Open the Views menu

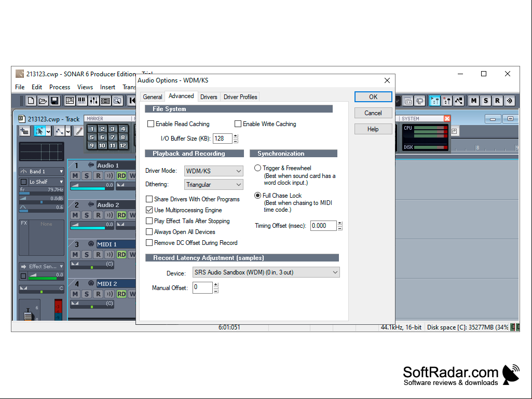[85, 87]
